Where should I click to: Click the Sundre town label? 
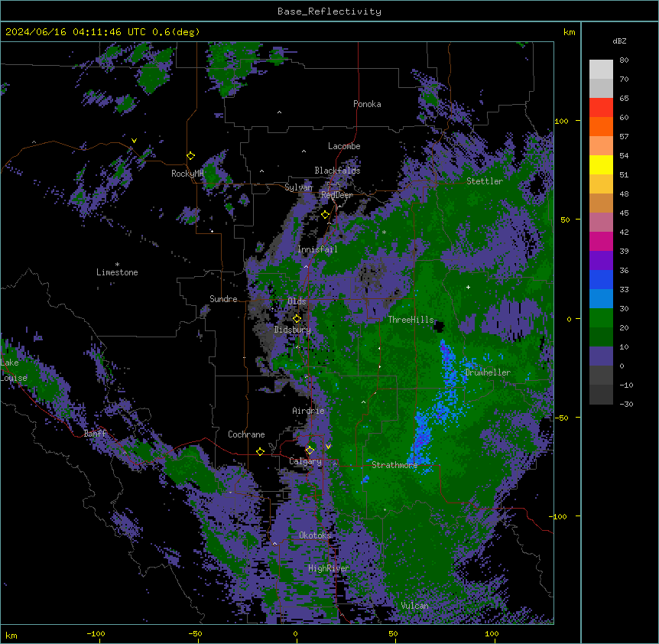[x=223, y=299]
